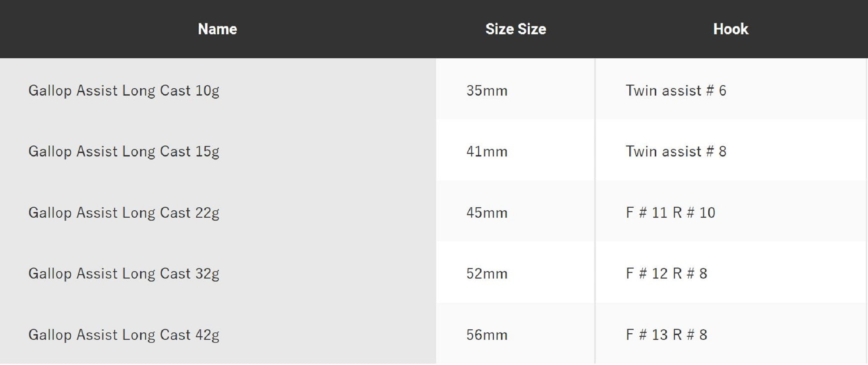Click the F # 13 R # 8 cell
868x365 pixels.
[667, 335]
